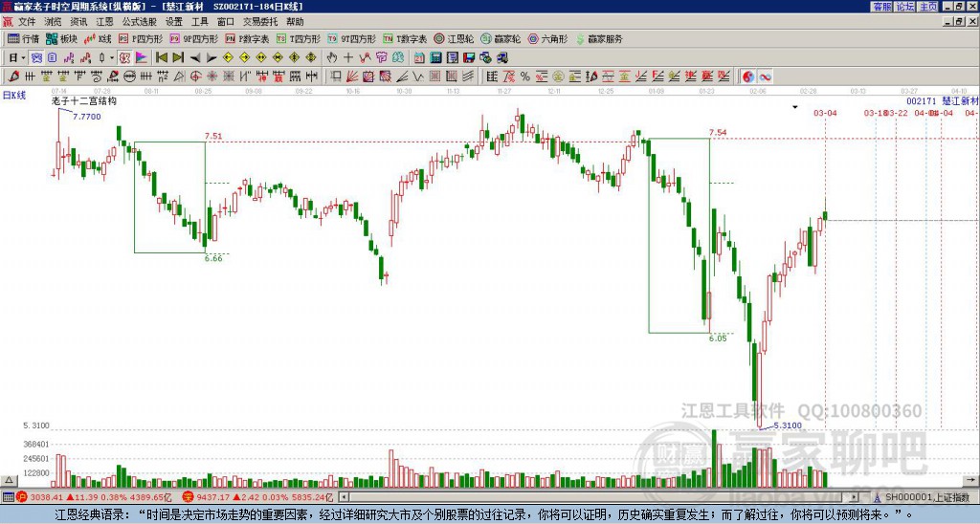
Task: Click the black right arrow icon
Action: (212, 57)
